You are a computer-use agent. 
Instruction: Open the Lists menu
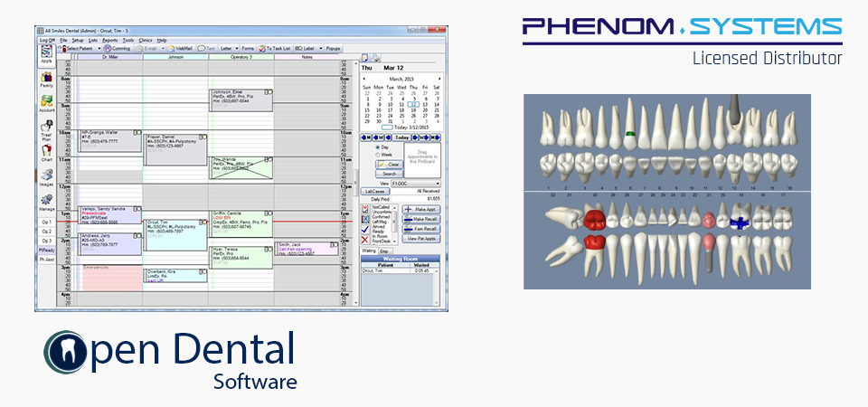click(x=93, y=40)
